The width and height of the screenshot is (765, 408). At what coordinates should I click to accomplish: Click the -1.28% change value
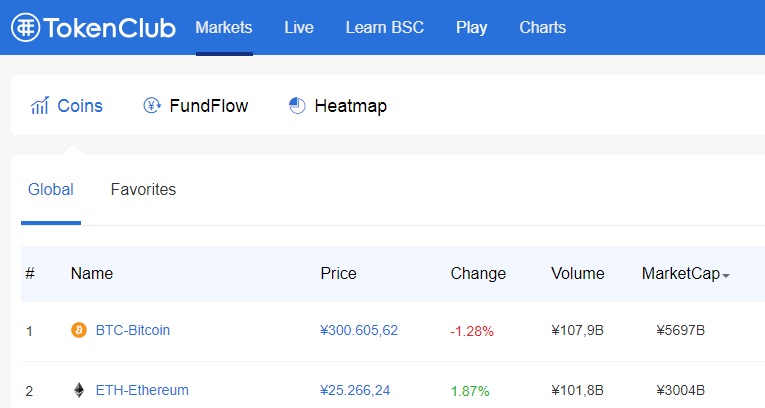(x=472, y=331)
